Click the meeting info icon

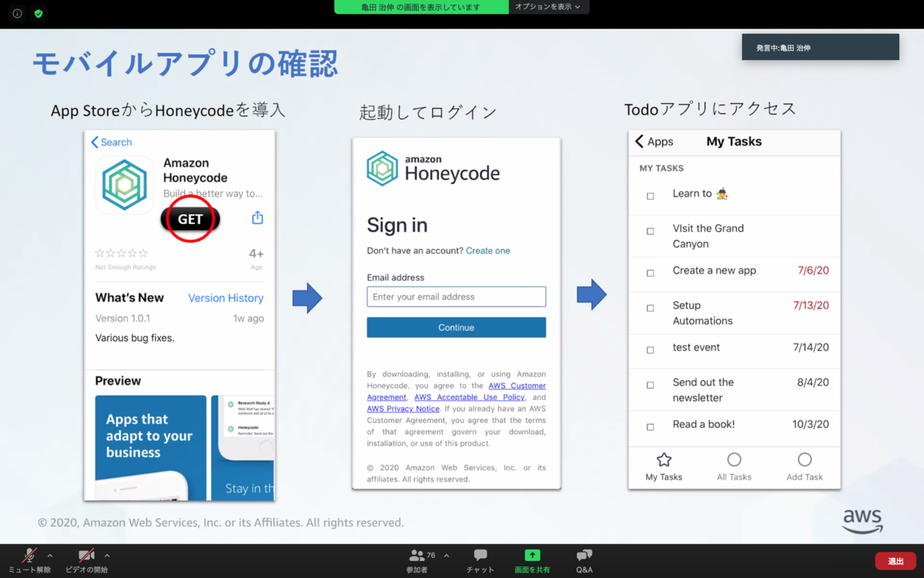[16, 13]
